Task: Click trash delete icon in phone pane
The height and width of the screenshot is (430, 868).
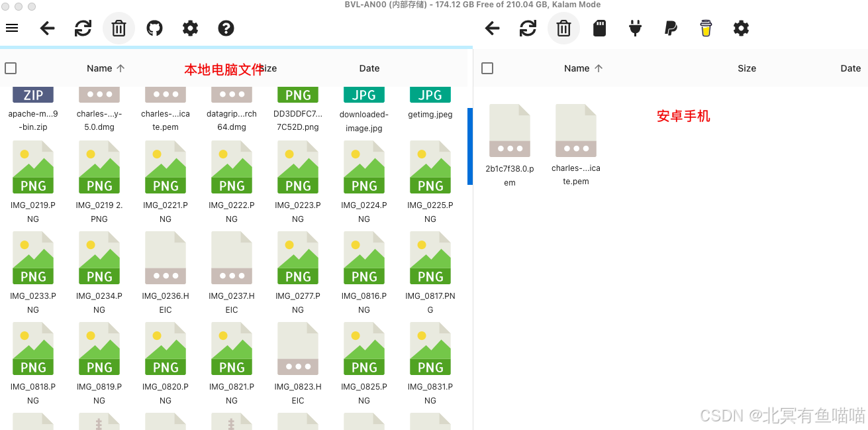Action: [563, 28]
